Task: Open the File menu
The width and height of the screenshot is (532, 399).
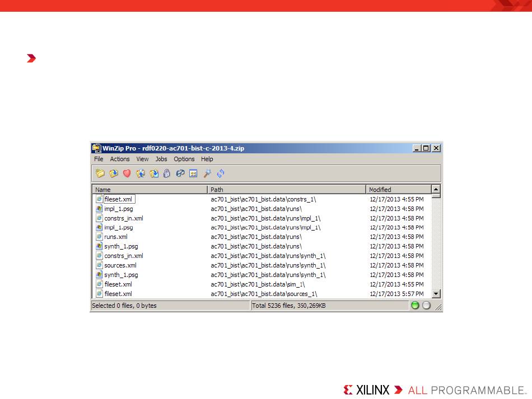Action: click(x=99, y=159)
